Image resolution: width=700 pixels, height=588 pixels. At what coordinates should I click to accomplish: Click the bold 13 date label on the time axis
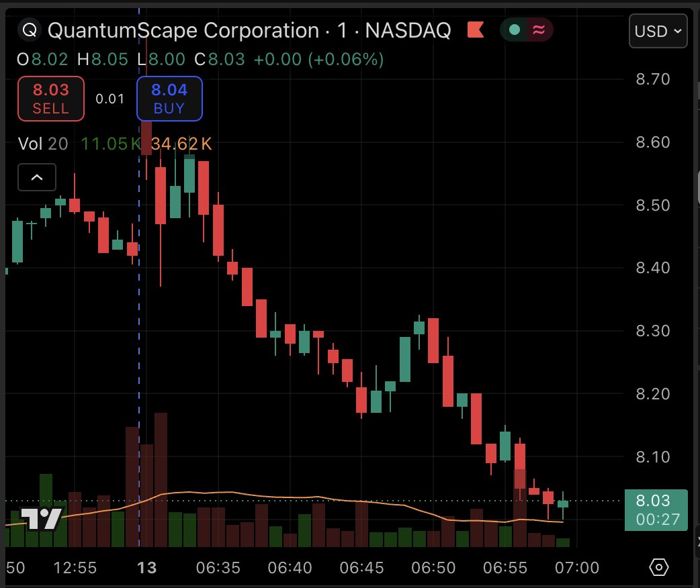146,568
